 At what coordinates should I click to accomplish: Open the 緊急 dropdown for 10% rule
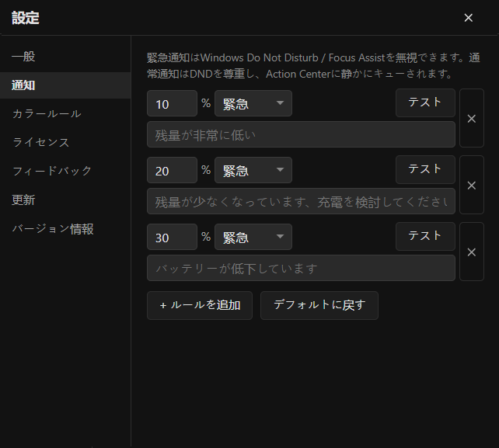point(253,103)
